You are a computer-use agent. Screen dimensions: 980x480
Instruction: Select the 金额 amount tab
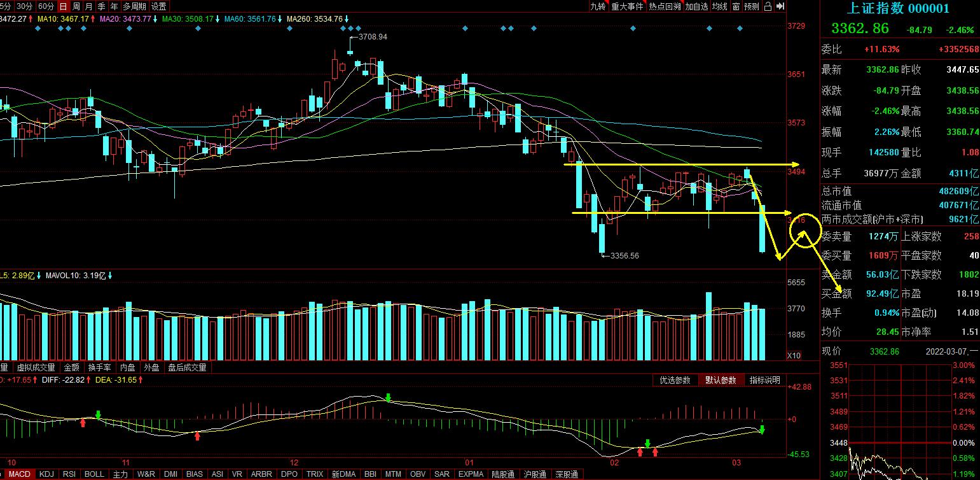coord(72,367)
